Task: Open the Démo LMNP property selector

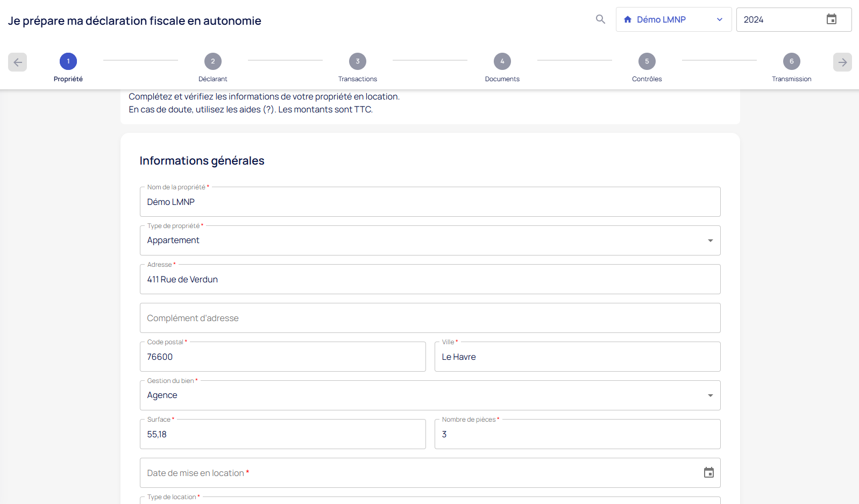Action: pos(673,19)
